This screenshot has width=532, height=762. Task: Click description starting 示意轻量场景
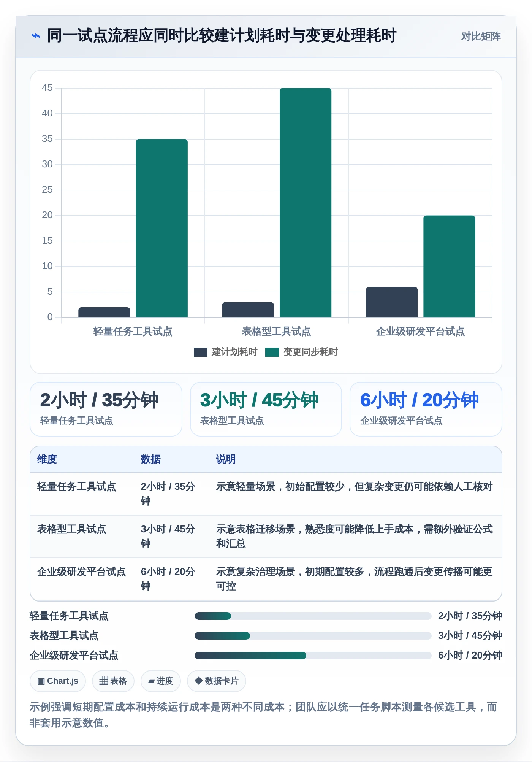355,487
